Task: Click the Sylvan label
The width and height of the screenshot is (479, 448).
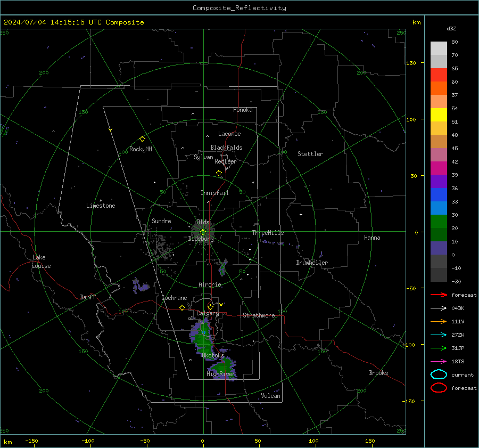Action: point(203,157)
